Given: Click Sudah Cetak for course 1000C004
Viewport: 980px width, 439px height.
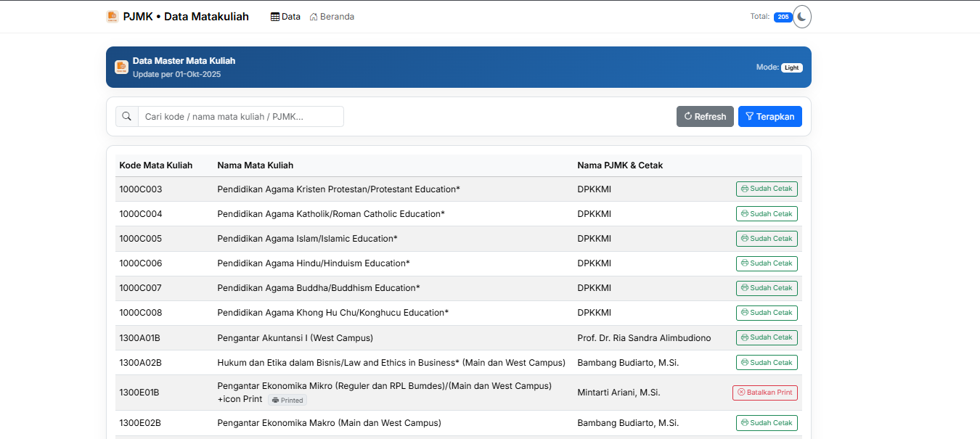Looking at the screenshot, I should point(767,214).
